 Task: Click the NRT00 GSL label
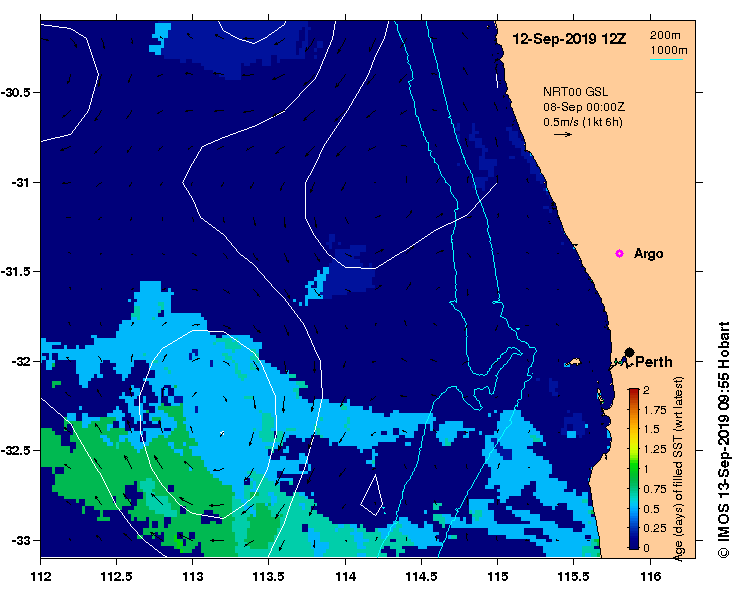coord(575,92)
